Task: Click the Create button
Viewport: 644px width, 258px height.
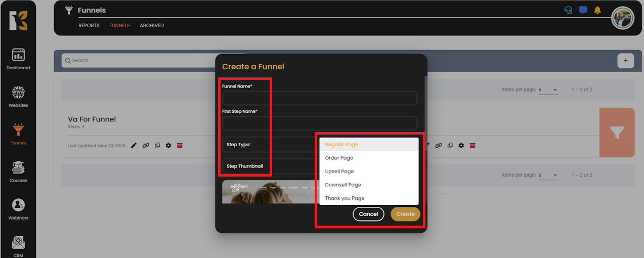Action: pyautogui.click(x=405, y=214)
